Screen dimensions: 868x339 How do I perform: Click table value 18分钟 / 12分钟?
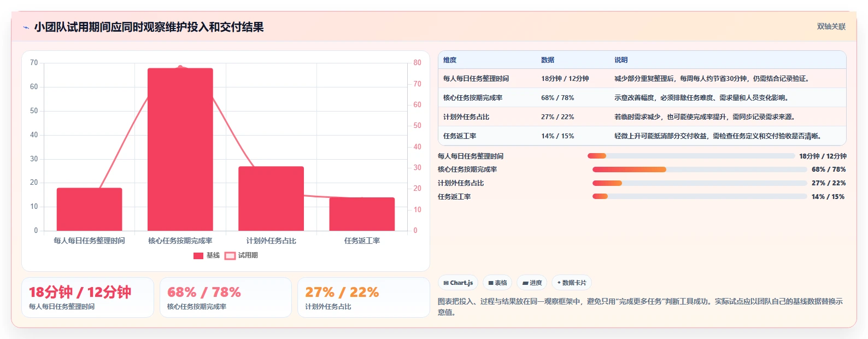click(565, 79)
